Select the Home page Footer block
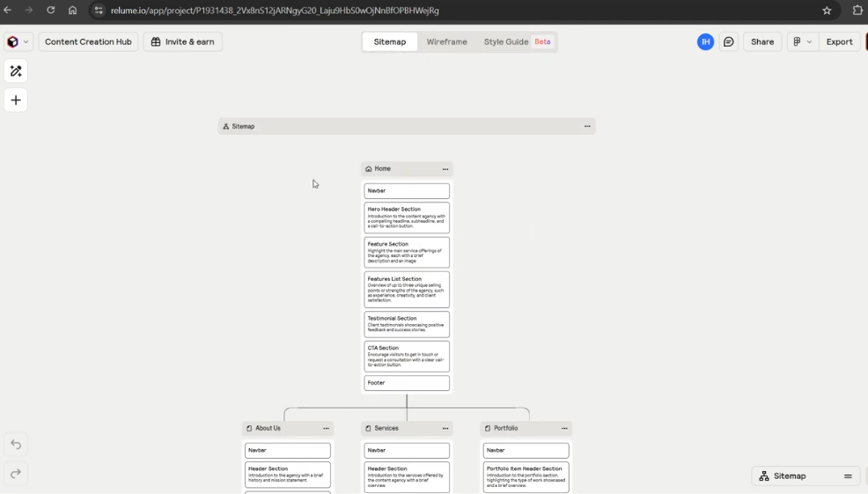 pos(407,383)
